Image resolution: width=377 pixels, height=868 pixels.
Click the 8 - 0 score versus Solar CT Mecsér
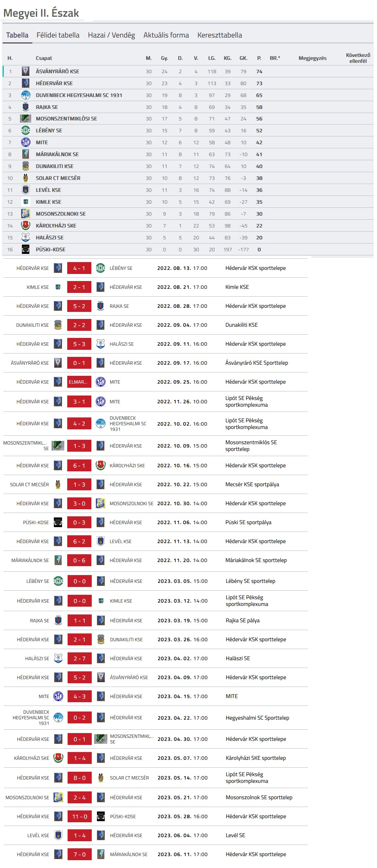(79, 778)
